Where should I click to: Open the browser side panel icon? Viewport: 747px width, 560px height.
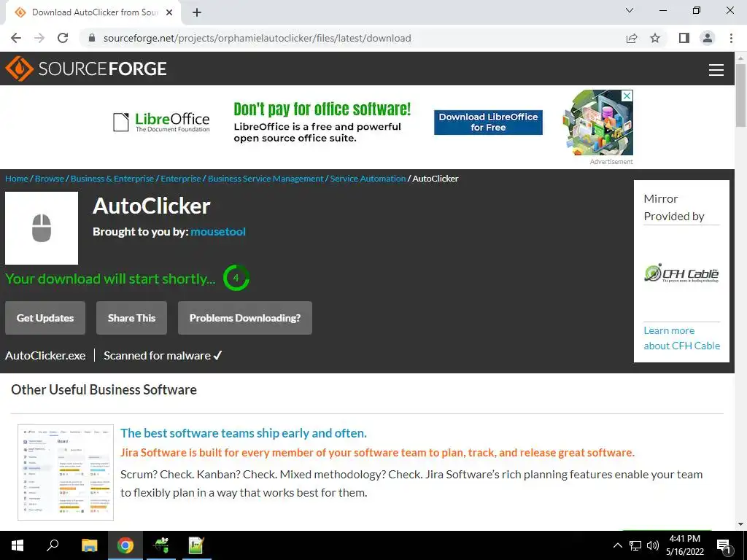click(x=684, y=38)
